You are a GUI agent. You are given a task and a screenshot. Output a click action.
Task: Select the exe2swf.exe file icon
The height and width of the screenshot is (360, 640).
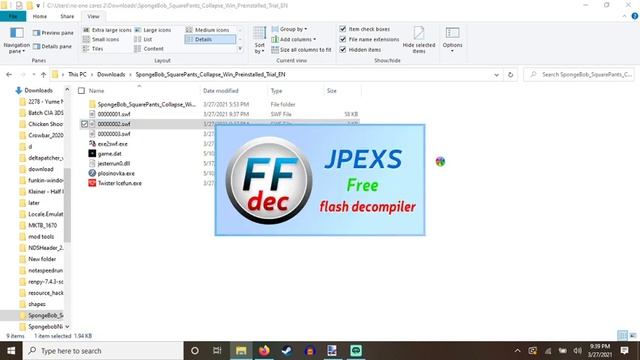(92, 144)
